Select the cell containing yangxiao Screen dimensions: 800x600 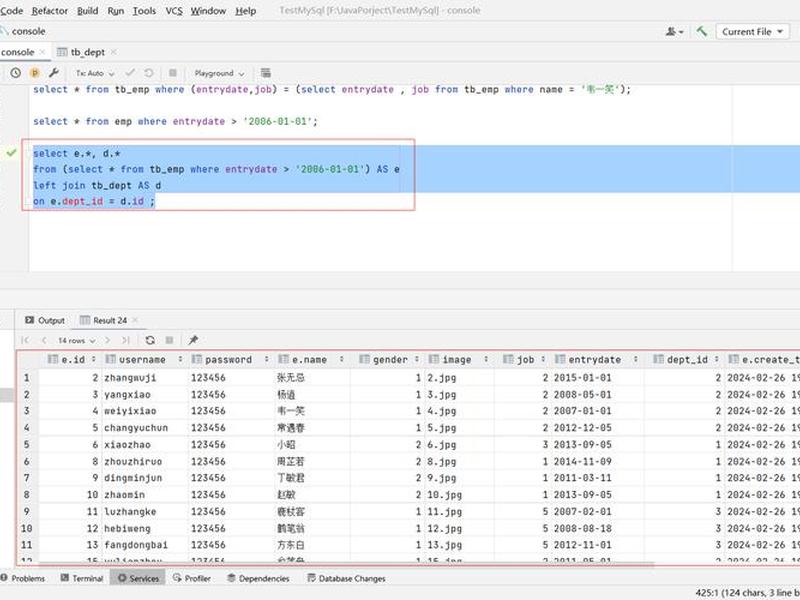click(145, 394)
